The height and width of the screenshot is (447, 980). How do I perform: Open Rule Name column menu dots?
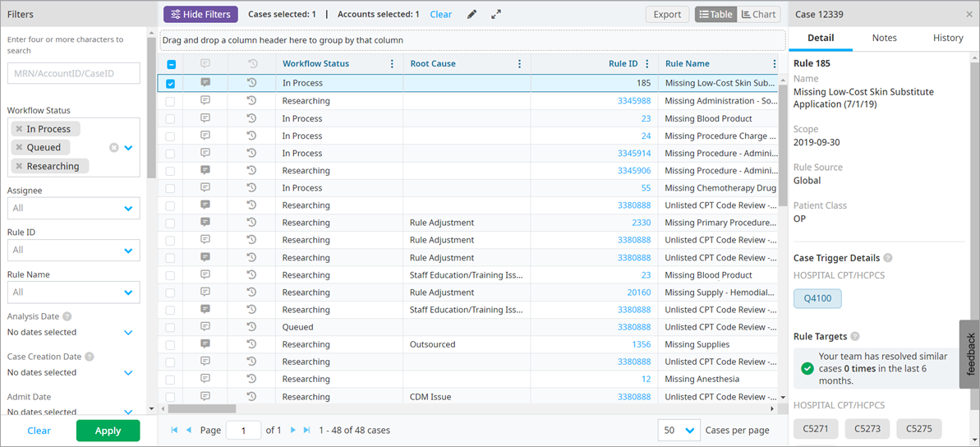click(775, 64)
